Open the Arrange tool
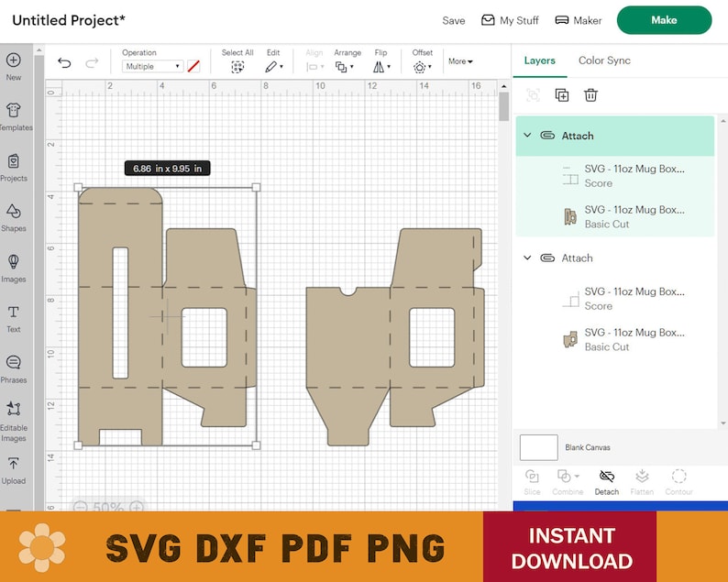Screen dimensions: 728x582 (344, 67)
